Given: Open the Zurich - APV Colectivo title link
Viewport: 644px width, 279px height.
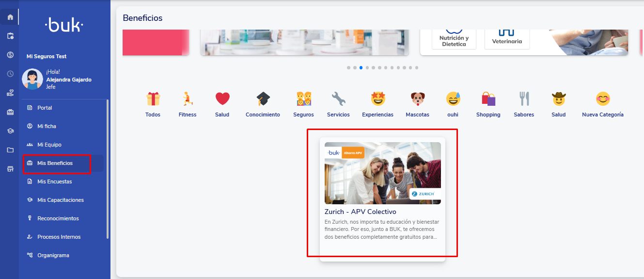Looking at the screenshot, I should click(360, 212).
